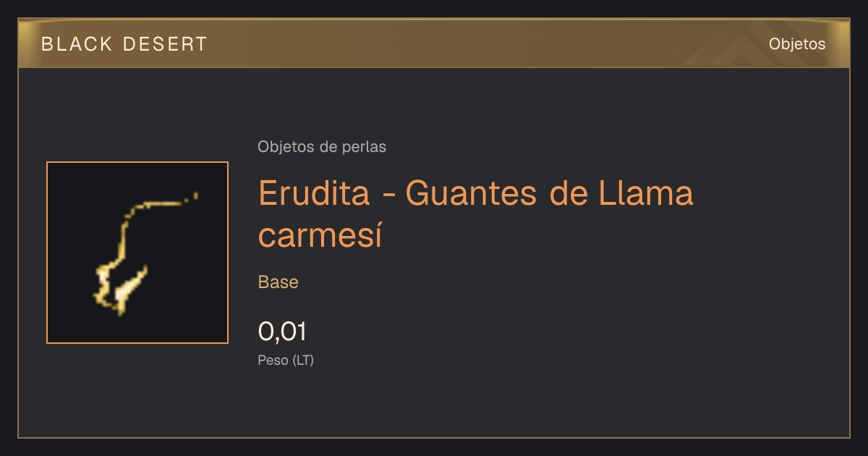This screenshot has width=868, height=456.
Task: Select the Crimson Flame gloves item icon
Action: 137,253
